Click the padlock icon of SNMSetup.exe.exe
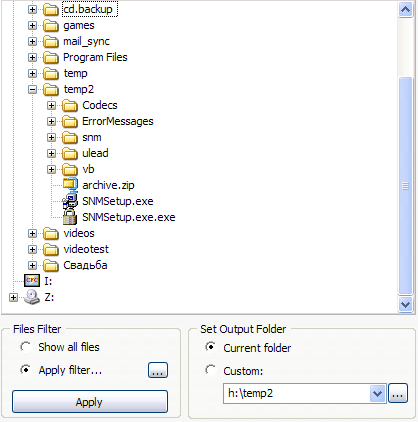This screenshot has width=418, height=422. (x=70, y=217)
